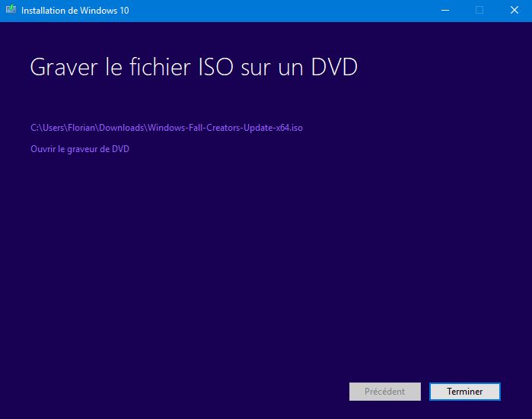Click the Windows 10 setup title bar icon
Image resolution: width=532 pixels, height=419 pixels.
(x=11, y=10)
